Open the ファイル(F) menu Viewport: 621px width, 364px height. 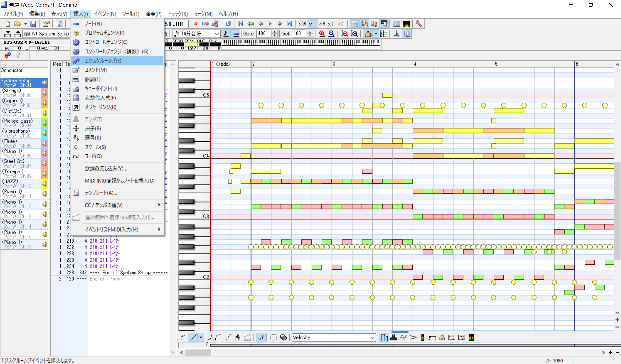(13, 14)
